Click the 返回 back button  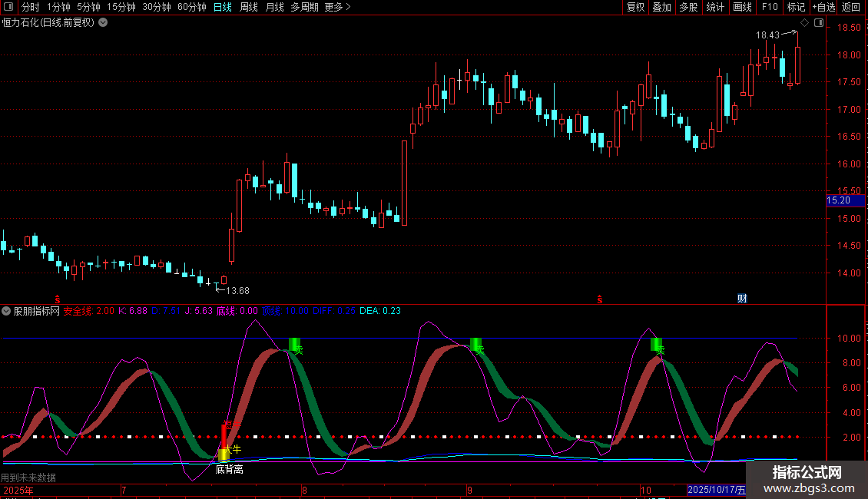point(851,7)
